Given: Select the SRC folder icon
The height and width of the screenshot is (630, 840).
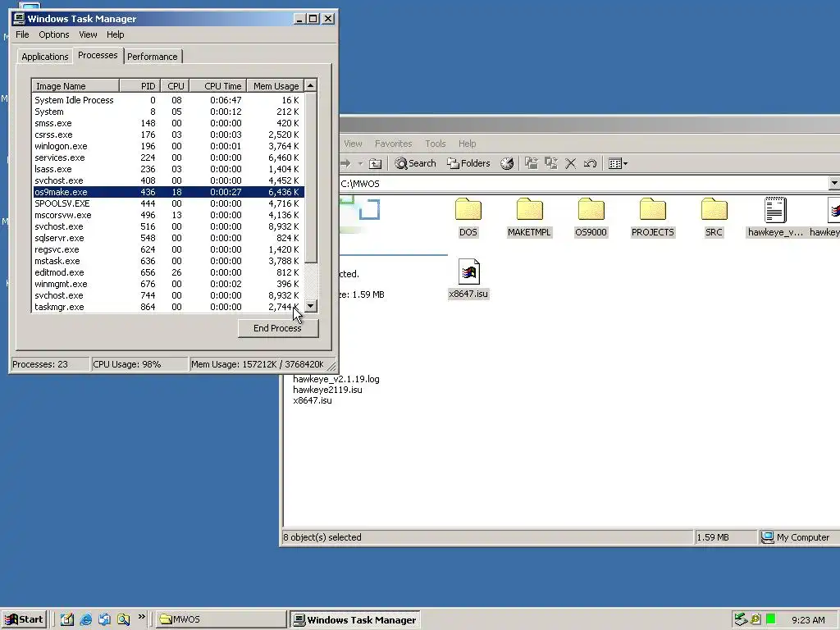Looking at the screenshot, I should coord(714,209).
